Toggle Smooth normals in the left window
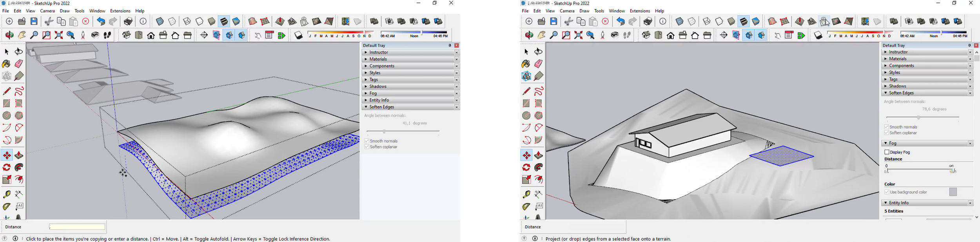The height and width of the screenshot is (242, 980). [367, 141]
